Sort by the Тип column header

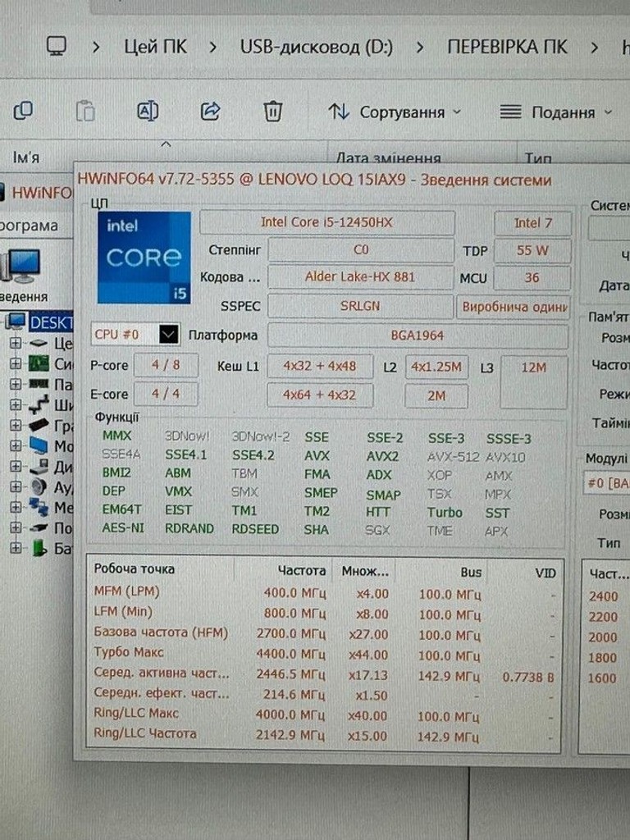(538, 157)
